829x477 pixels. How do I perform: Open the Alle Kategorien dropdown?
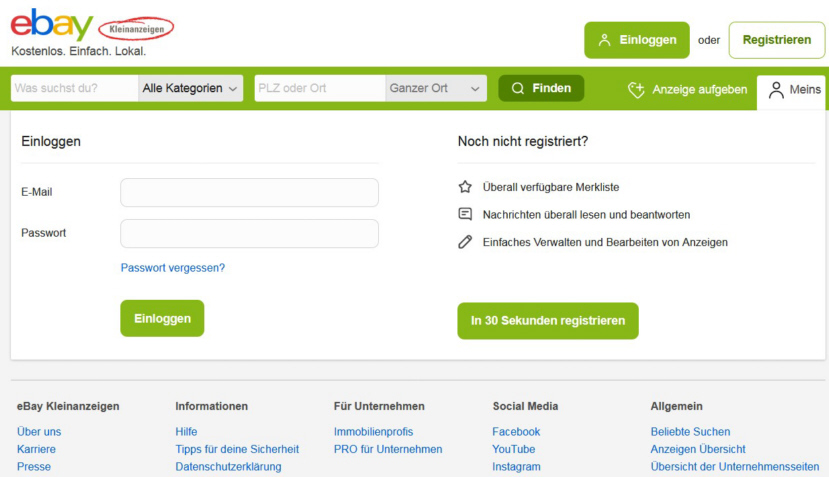click(190, 88)
